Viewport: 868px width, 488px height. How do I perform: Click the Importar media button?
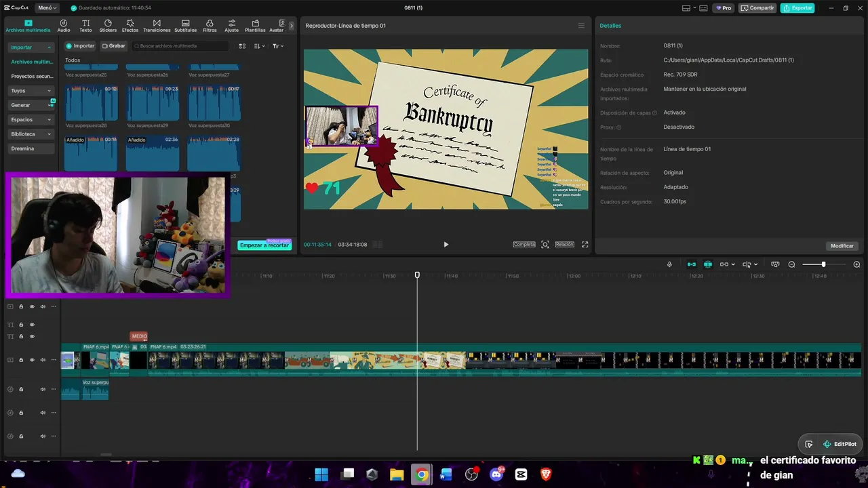(x=80, y=46)
